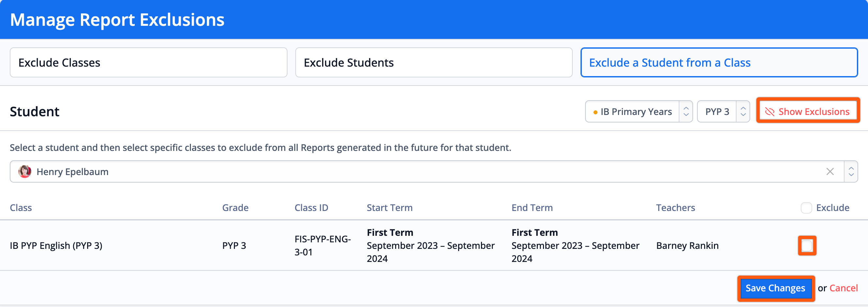Click the Cancel link
The width and height of the screenshot is (868, 307).
(844, 288)
